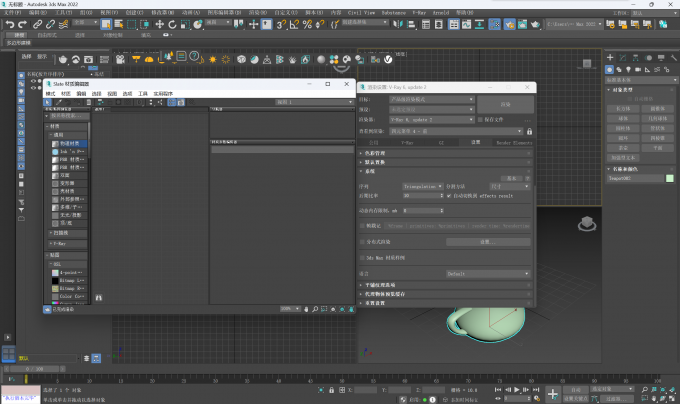This screenshot has width=680, height=404.
Task: Choose the Select and Rotate tool
Action: [x=172, y=24]
